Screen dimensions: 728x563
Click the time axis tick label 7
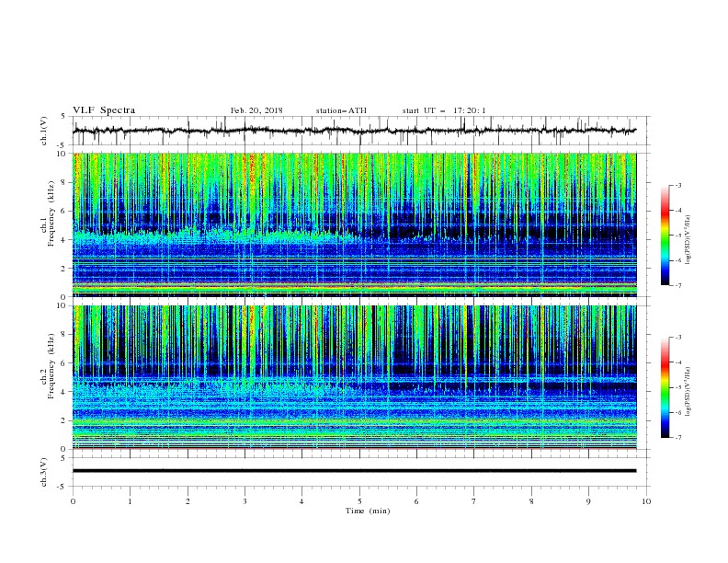coord(473,501)
